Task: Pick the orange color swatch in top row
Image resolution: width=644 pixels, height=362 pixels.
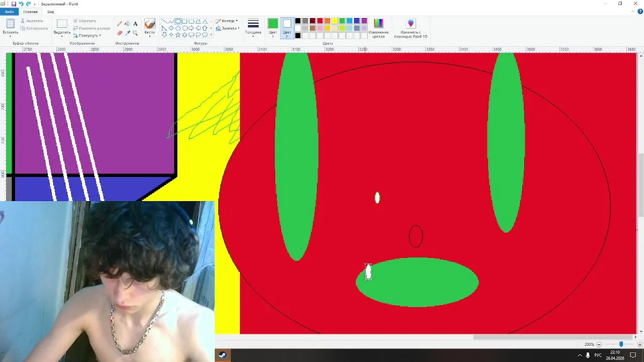Action: (x=328, y=21)
